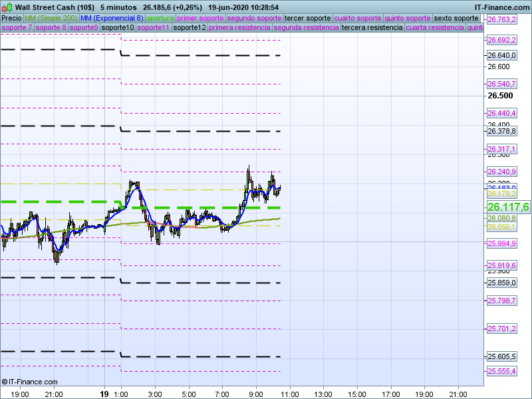Click the segundo soporte label
Screen dimensions: 532x399
255,18
